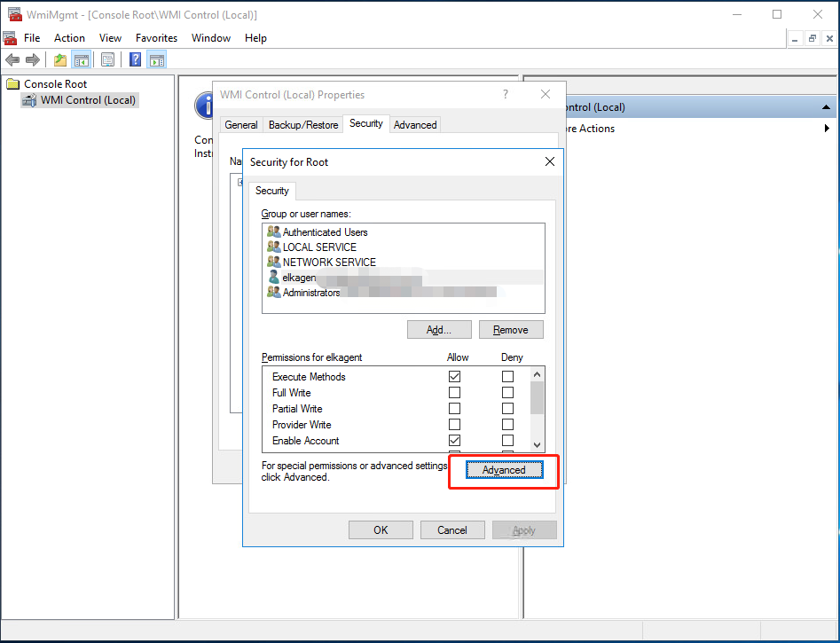Click Add to add a user or group
Viewport: 840px width, 643px height.
439,329
